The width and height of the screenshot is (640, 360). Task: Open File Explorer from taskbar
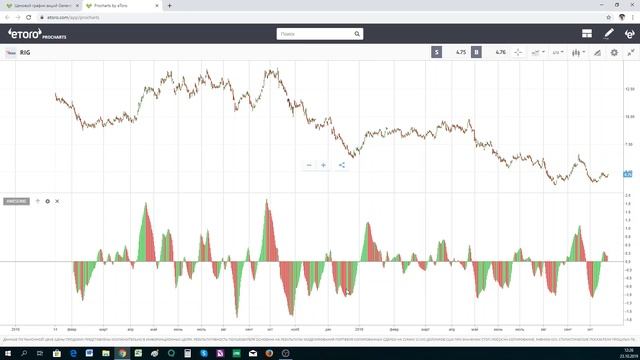point(106,353)
